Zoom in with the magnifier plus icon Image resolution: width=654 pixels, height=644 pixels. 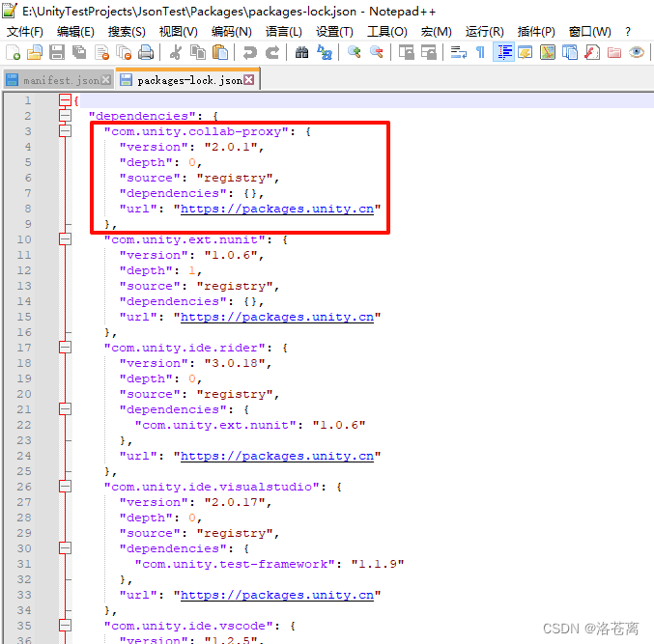(355, 52)
